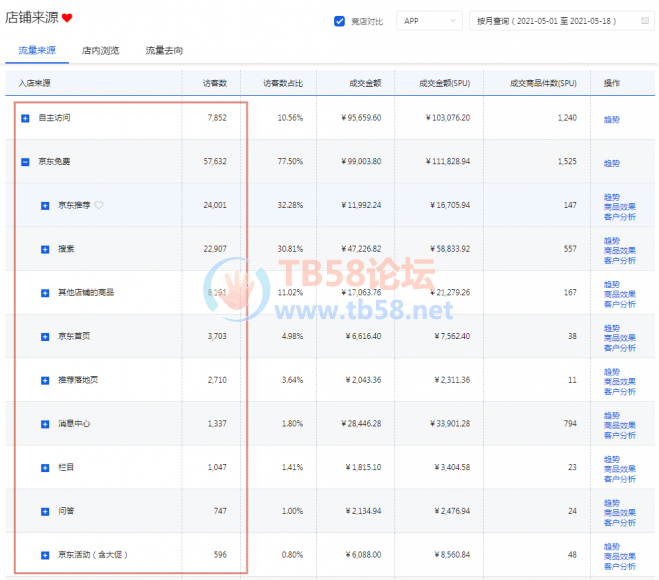Image resolution: width=659 pixels, height=580 pixels.
Task: Open 趋势 link for 搜索 row
Action: 612,240
